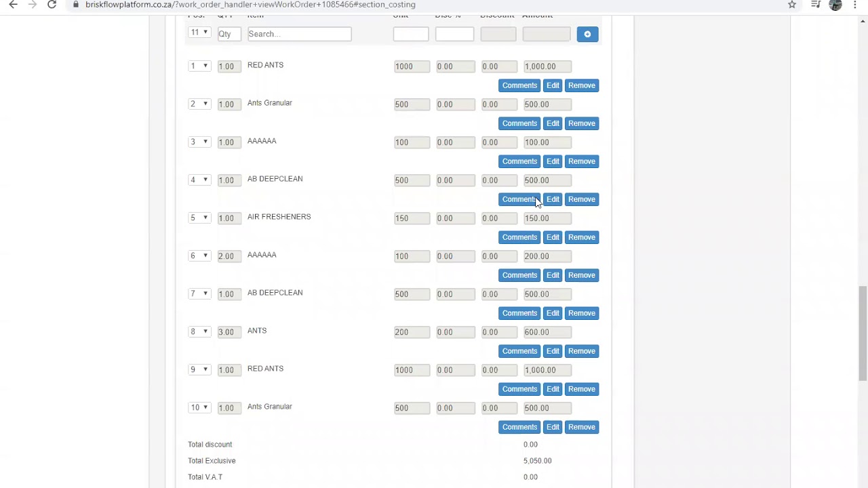
Task: Click unit price 150 for AIR FRESHENERS
Action: click(x=412, y=218)
